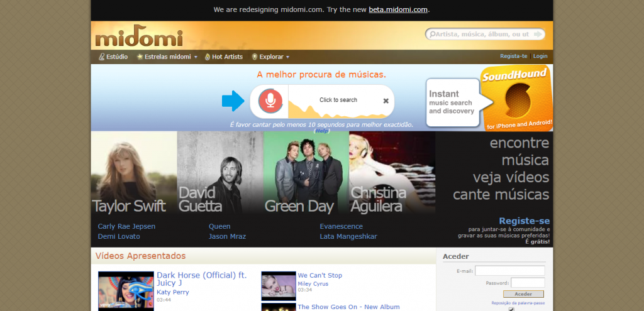This screenshot has width=644, height=311.
Task: Play the We Can't Stop video thumbnail
Action: click(x=279, y=286)
